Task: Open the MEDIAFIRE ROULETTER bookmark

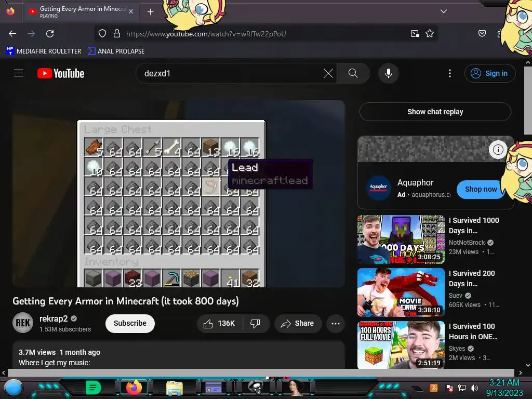Action: click(x=44, y=51)
